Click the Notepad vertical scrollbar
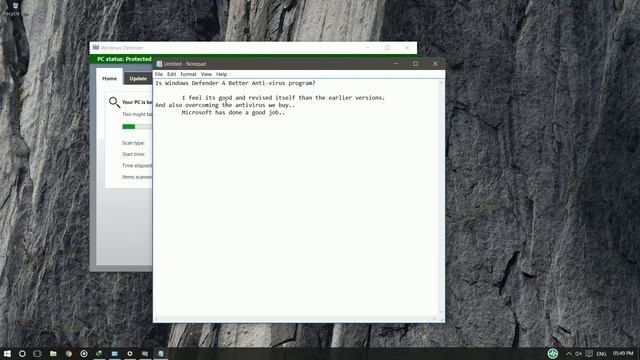The width and height of the screenshot is (640, 360). point(441,198)
